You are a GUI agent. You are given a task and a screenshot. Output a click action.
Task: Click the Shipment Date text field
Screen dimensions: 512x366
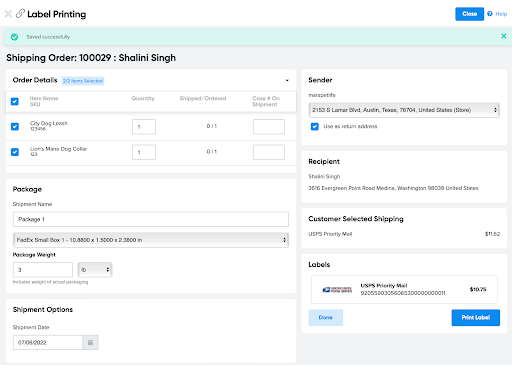click(x=48, y=342)
